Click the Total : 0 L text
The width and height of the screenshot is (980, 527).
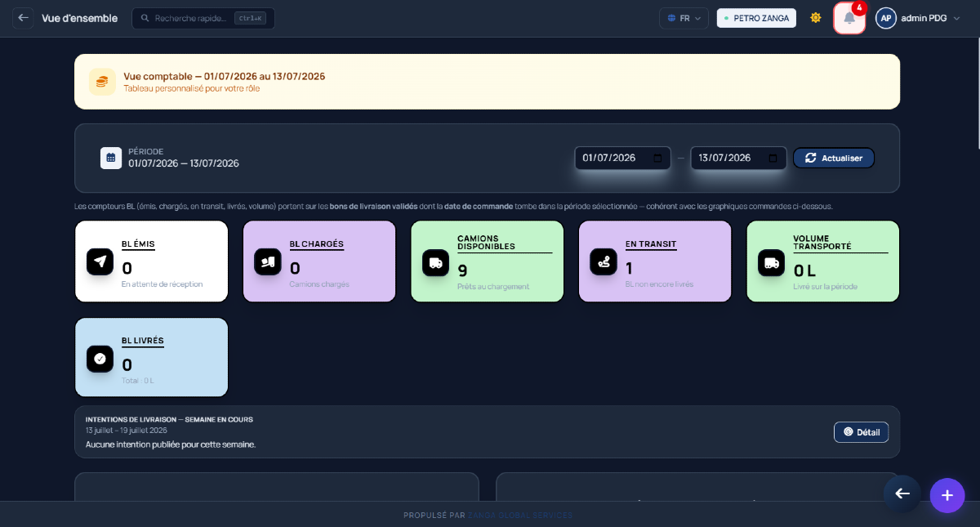[x=138, y=381]
